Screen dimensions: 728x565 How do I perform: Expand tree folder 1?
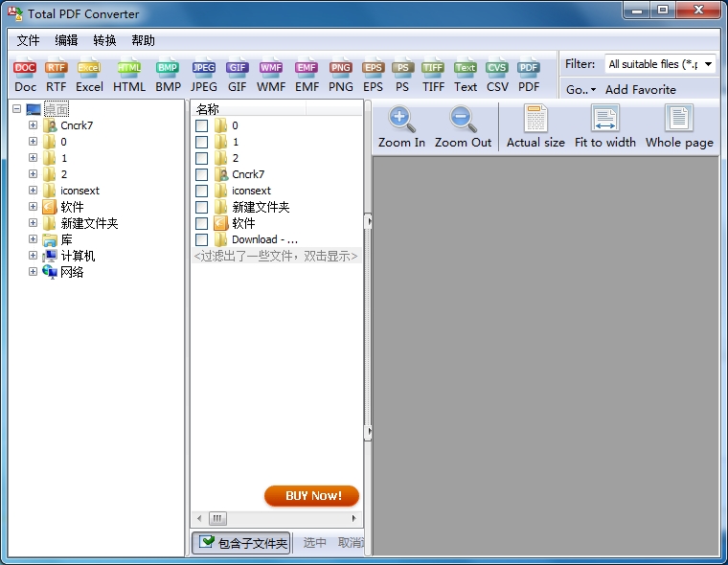pyautogui.click(x=33, y=157)
